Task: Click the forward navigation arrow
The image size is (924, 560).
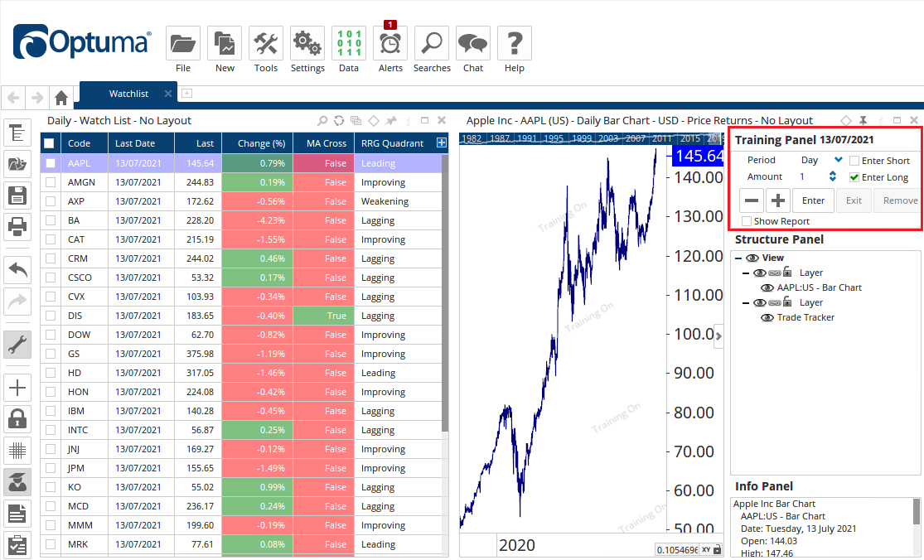Action: tap(37, 97)
